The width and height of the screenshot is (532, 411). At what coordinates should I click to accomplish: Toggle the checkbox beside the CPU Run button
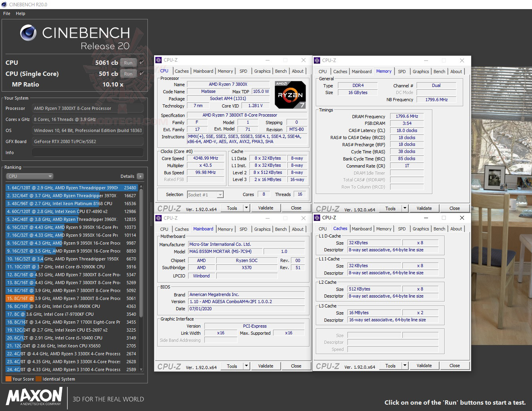click(x=141, y=62)
